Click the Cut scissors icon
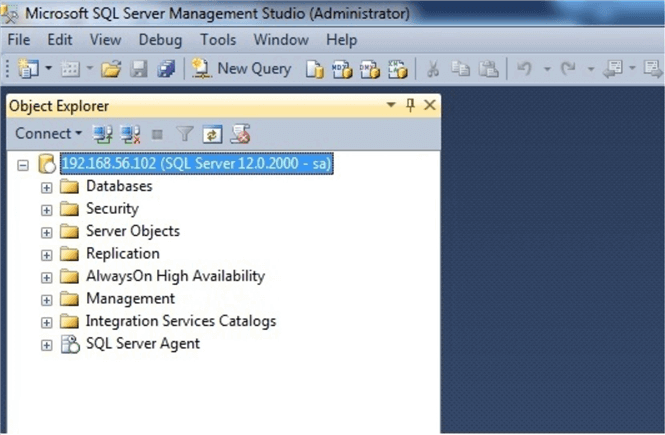 tap(433, 69)
